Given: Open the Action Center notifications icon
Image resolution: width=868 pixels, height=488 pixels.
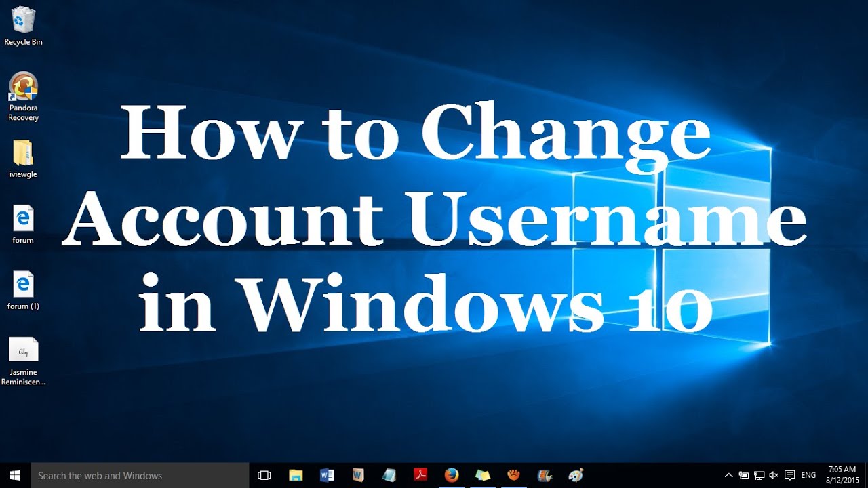Looking at the screenshot, I should click(x=789, y=475).
